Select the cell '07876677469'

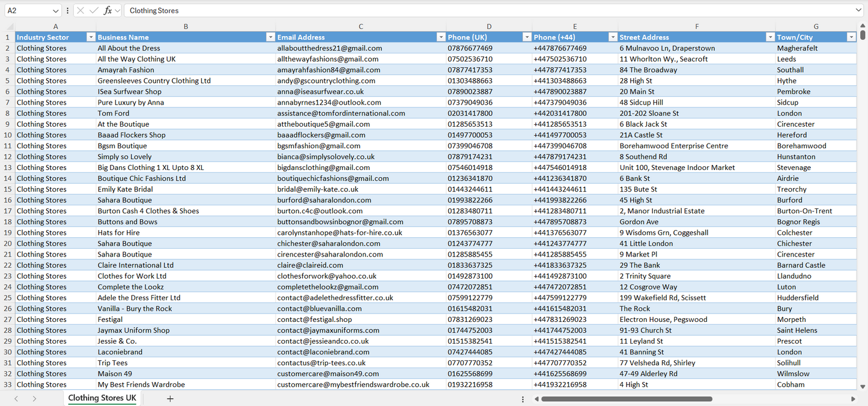(x=489, y=48)
